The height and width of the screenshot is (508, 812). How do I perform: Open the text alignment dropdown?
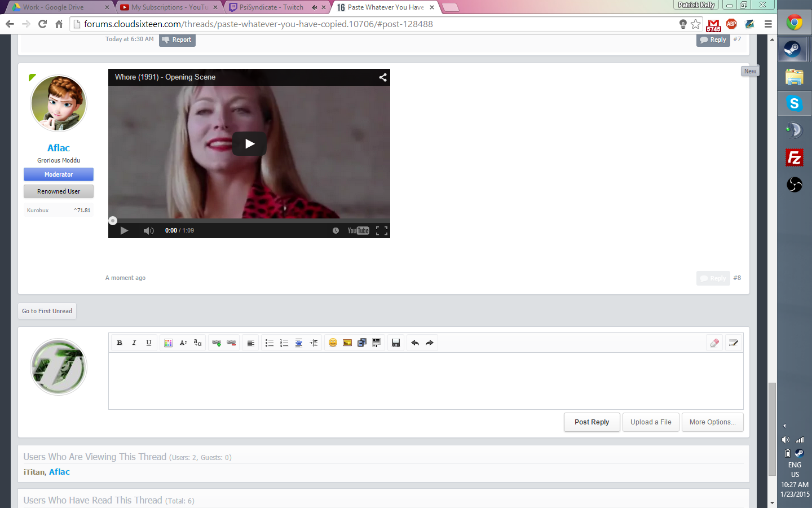[251, 343]
